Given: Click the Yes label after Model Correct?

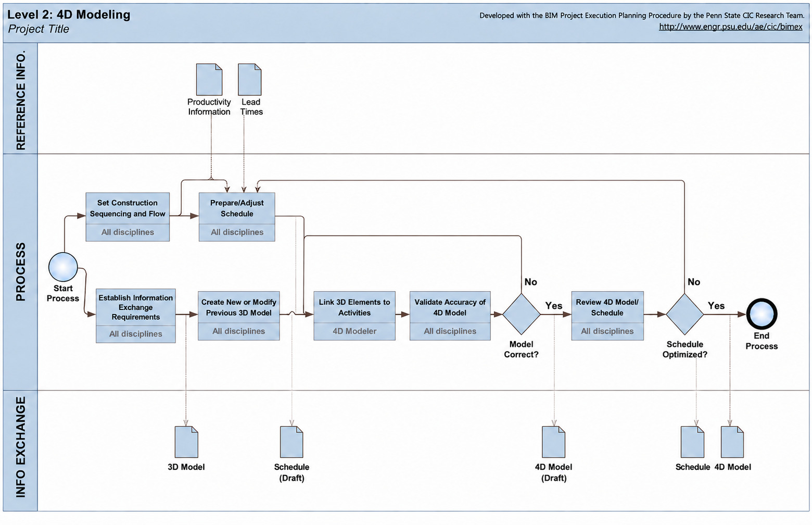Looking at the screenshot, I should pyautogui.click(x=554, y=306).
